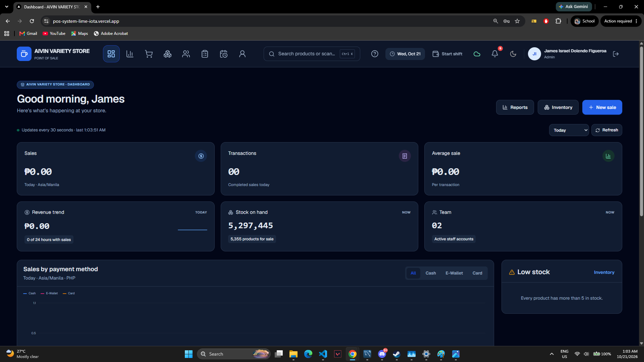
Task: Click the logout arrow icon
Action: pyautogui.click(x=616, y=54)
